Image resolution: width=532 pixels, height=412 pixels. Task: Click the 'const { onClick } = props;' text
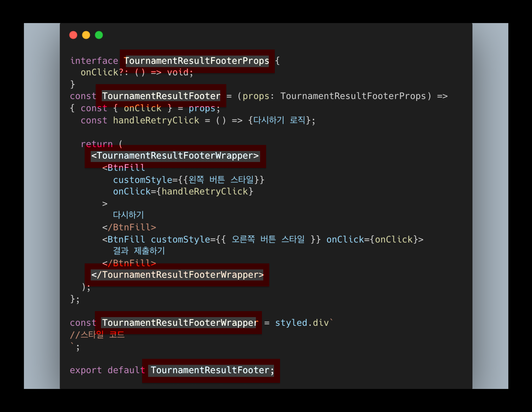(x=150, y=108)
